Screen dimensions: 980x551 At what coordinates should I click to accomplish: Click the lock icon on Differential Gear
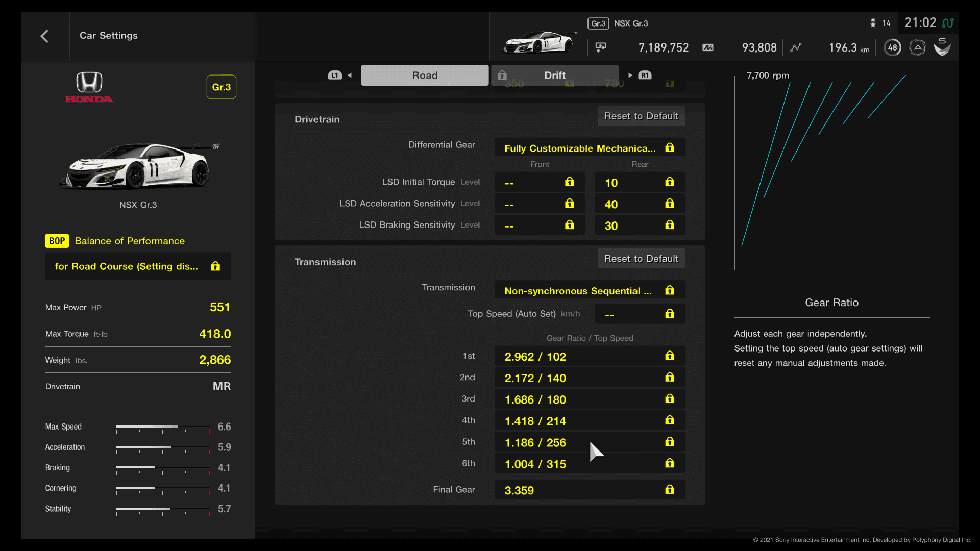[670, 148]
